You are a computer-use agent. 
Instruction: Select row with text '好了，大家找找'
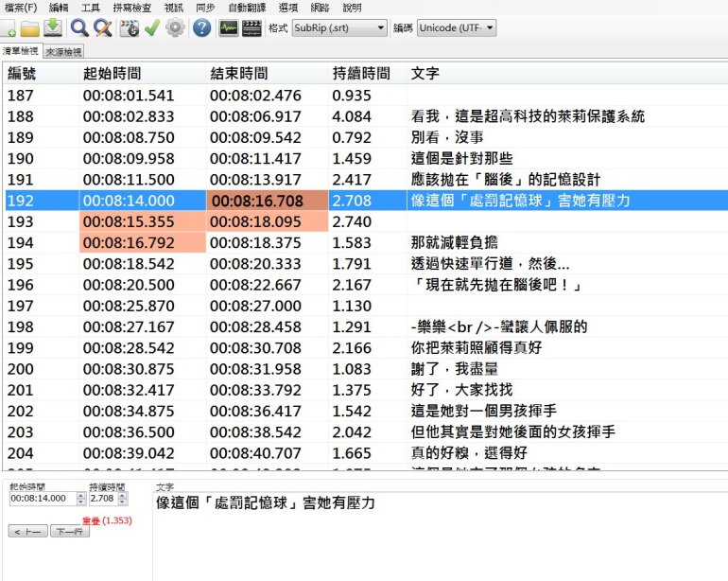pyautogui.click(x=366, y=390)
